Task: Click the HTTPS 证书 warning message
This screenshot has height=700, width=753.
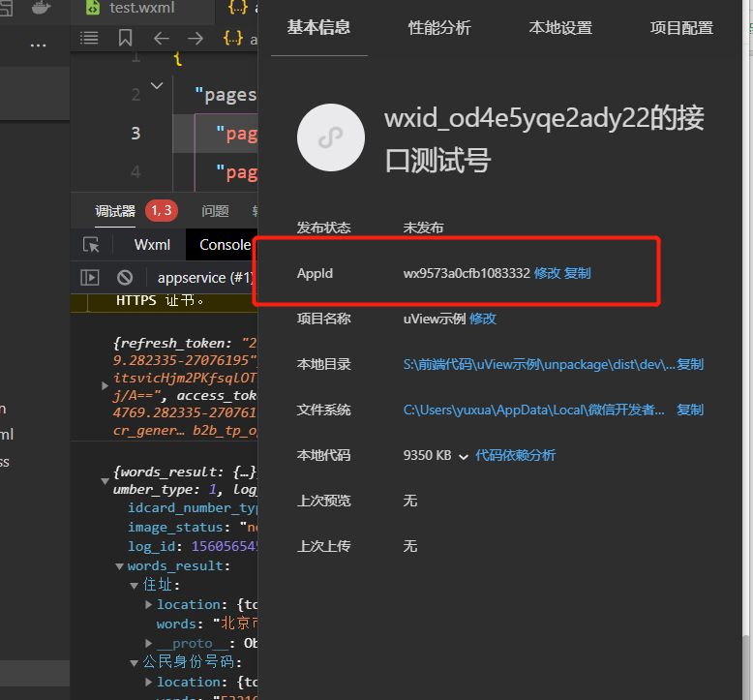Action: coord(160,301)
